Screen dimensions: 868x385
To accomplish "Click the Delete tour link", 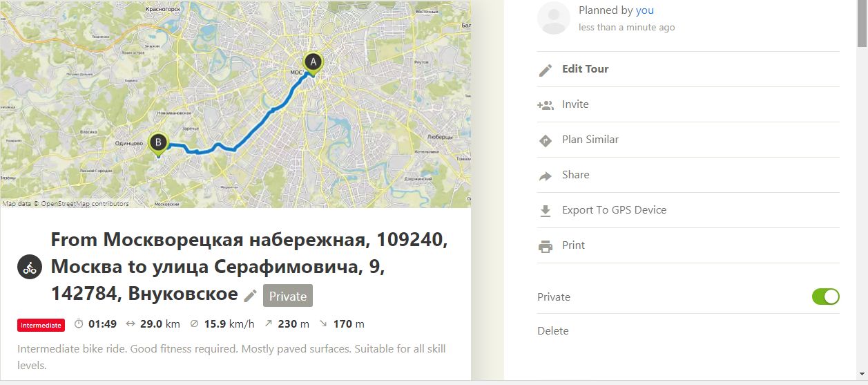I will pyautogui.click(x=553, y=331).
